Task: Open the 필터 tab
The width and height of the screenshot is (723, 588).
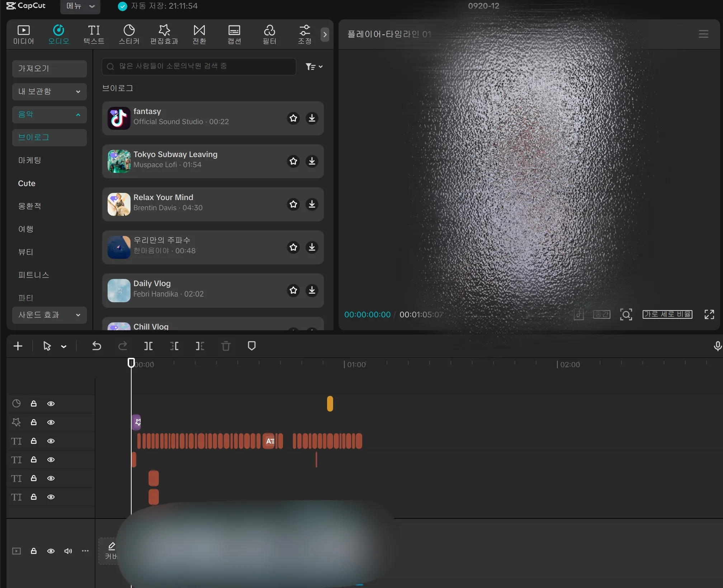Action: (x=269, y=35)
